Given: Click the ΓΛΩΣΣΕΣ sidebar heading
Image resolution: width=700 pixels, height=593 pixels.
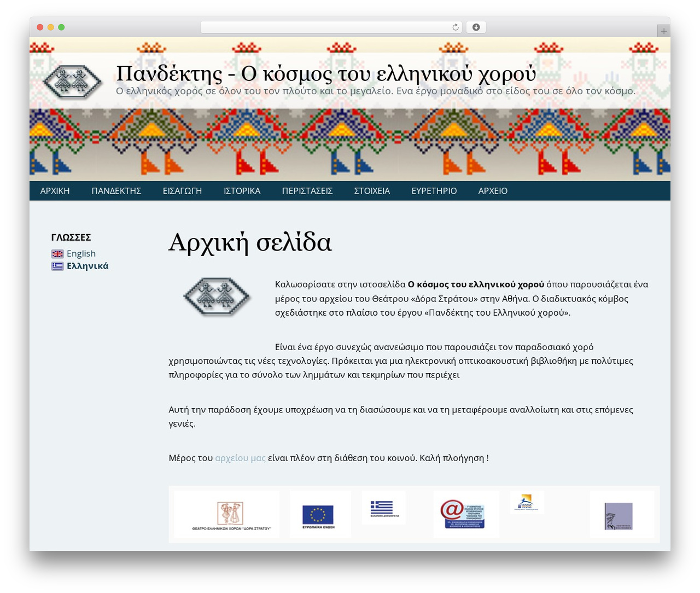Looking at the screenshot, I should [71, 237].
